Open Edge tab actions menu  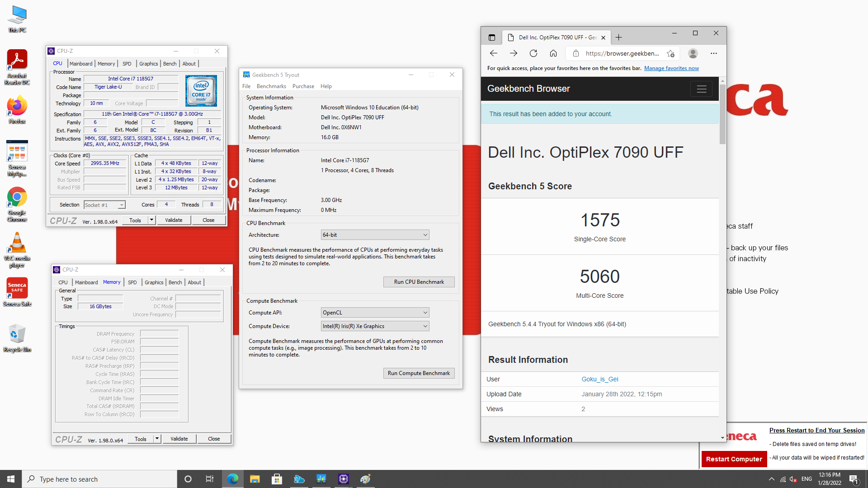(x=492, y=38)
